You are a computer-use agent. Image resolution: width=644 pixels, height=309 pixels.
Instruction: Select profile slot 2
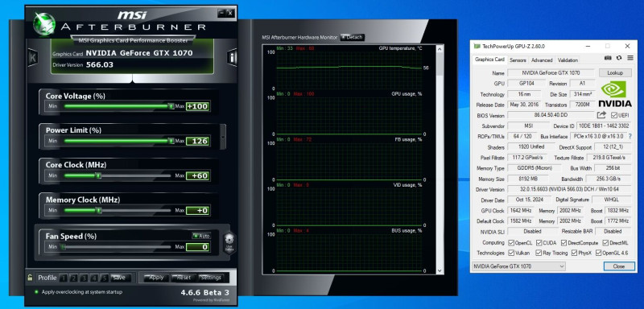(x=73, y=278)
